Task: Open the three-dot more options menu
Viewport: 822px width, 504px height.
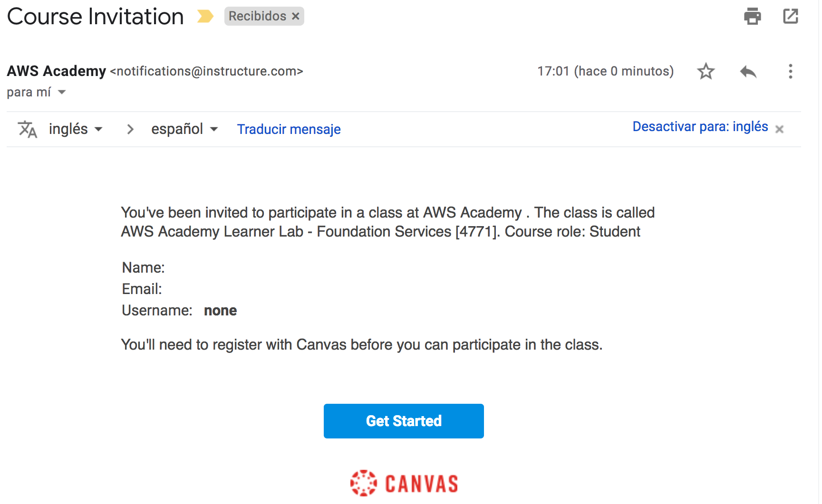Action: tap(790, 71)
